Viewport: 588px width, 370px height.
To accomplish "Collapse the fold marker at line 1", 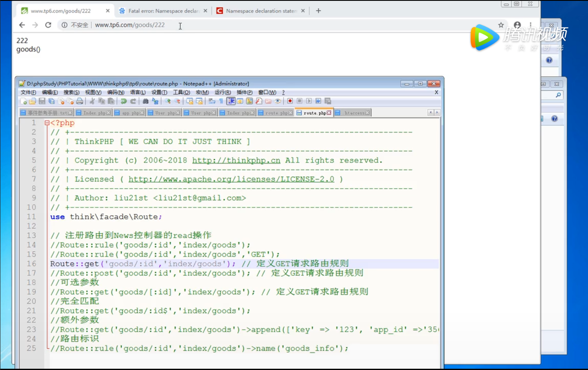I will pos(47,123).
